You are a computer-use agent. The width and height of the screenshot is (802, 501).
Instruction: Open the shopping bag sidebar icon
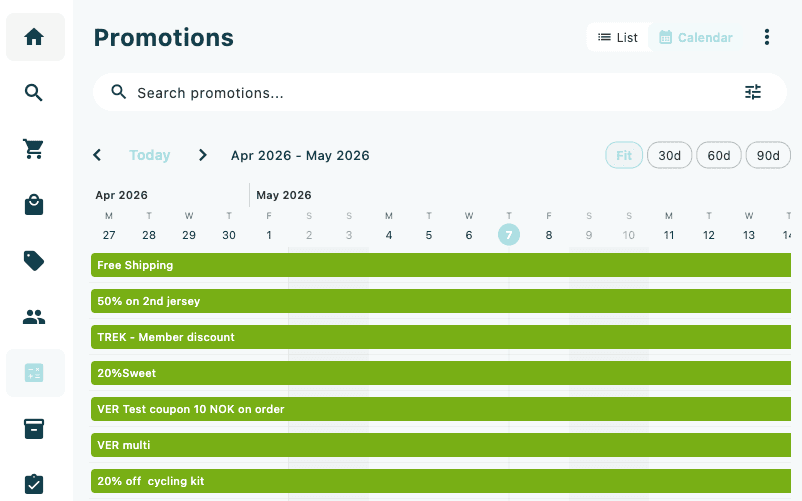click(x=34, y=204)
